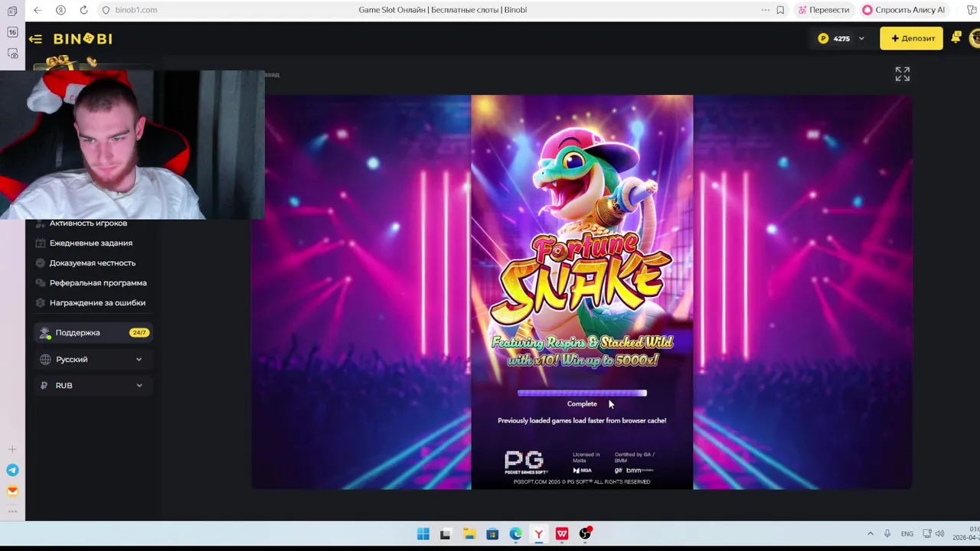980x551 pixels.
Task: Click the Перевести translate button
Action: pyautogui.click(x=823, y=10)
